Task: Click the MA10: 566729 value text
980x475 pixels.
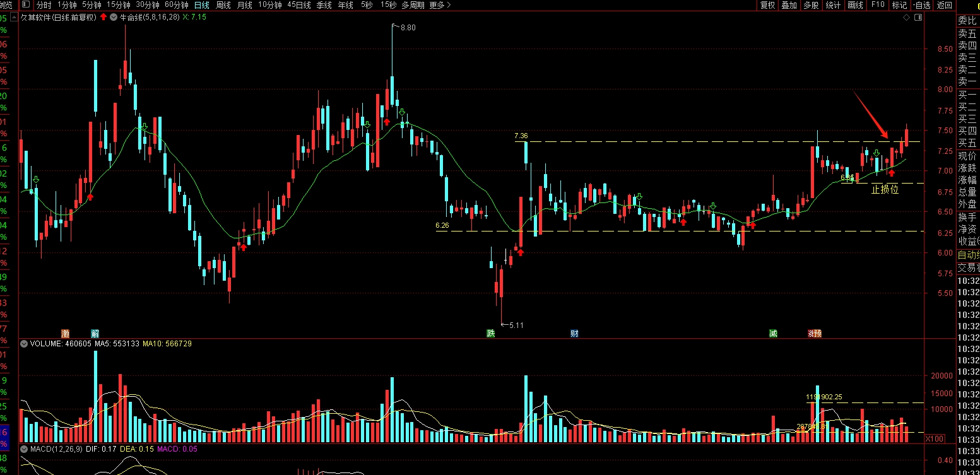Action: click(167, 344)
